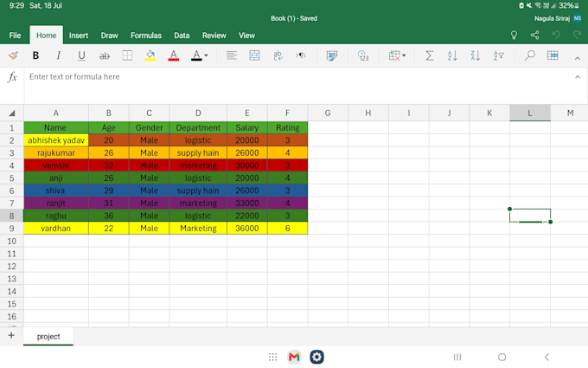Open insert and delete cells dropdown

397,55
